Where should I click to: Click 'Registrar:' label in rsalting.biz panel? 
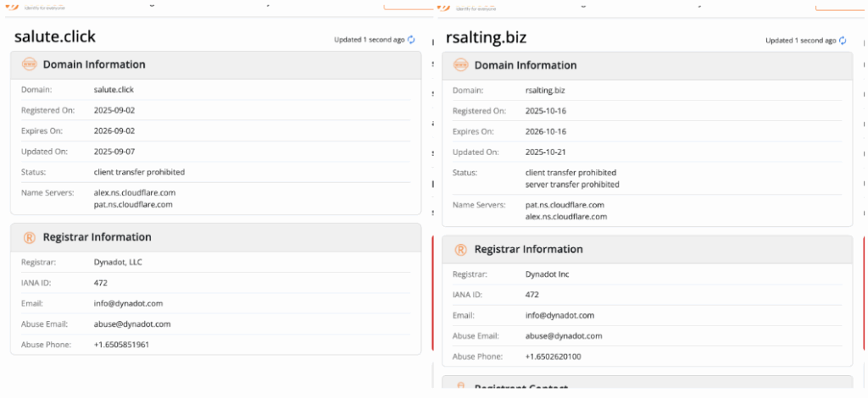(470, 274)
